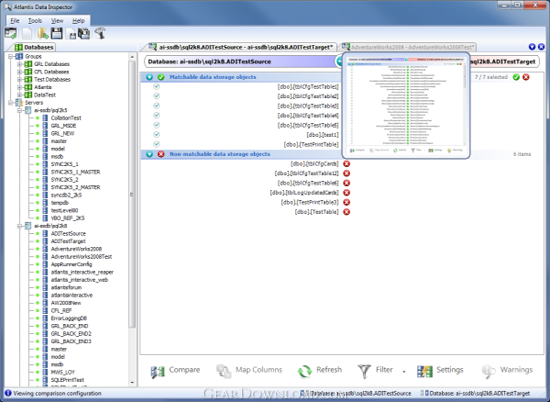Open the Tools menu
The image size is (550, 402).
point(35,21)
